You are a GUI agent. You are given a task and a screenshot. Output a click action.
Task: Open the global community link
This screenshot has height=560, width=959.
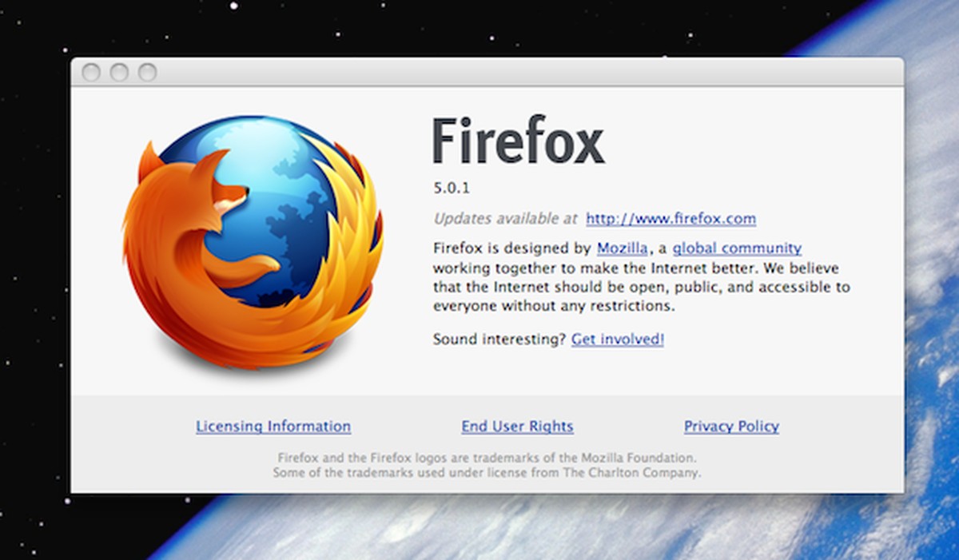(x=738, y=248)
